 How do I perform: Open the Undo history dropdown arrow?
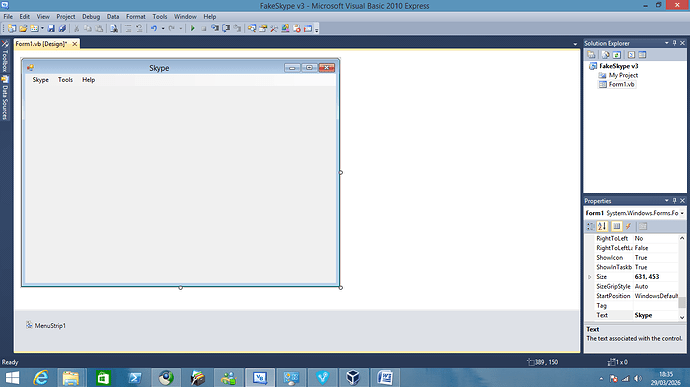tap(163, 29)
